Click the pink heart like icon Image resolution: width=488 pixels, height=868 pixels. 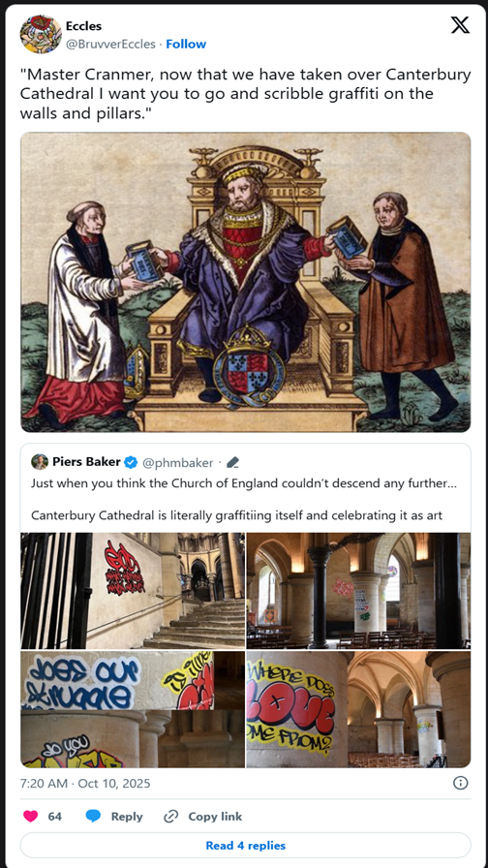coord(31,816)
